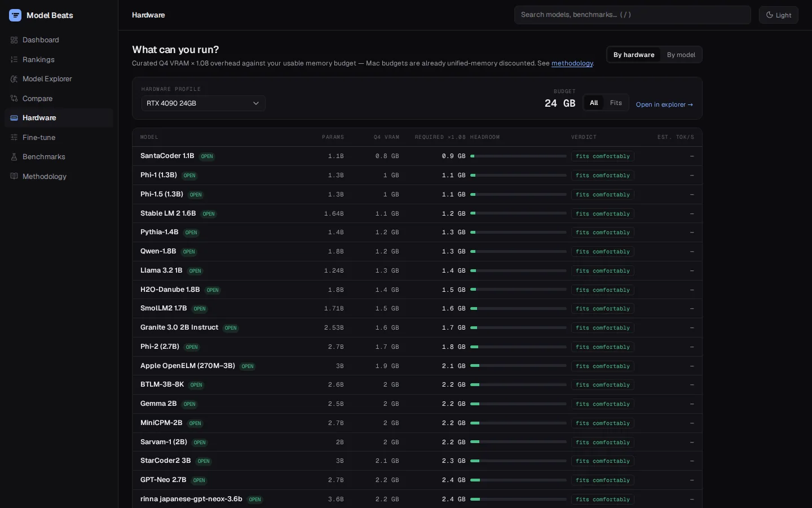Switch to Light theme

tap(778, 15)
